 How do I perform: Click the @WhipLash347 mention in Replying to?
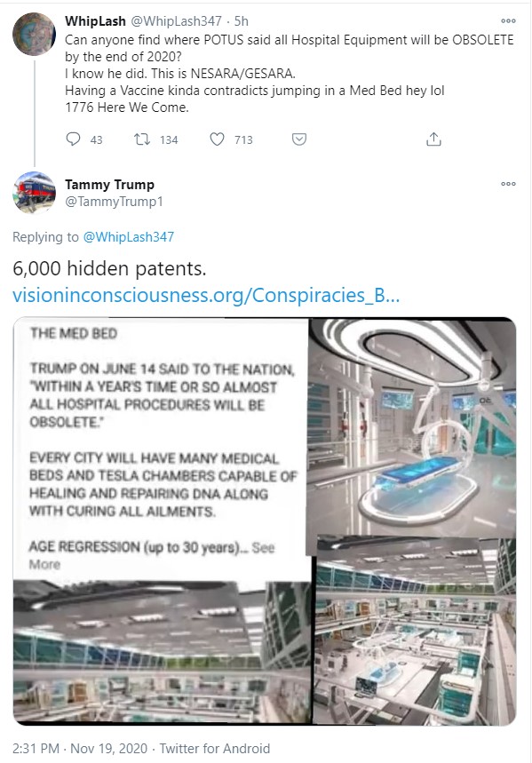(129, 237)
